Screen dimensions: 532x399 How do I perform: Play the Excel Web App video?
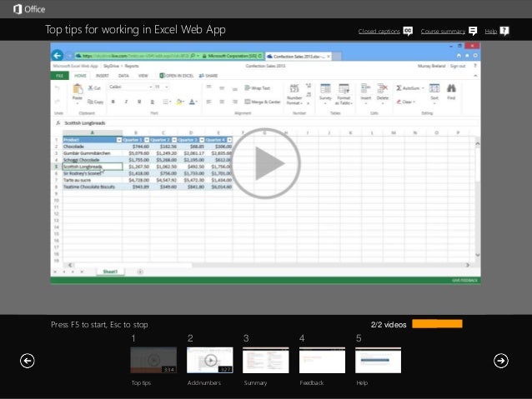[x=266, y=163]
